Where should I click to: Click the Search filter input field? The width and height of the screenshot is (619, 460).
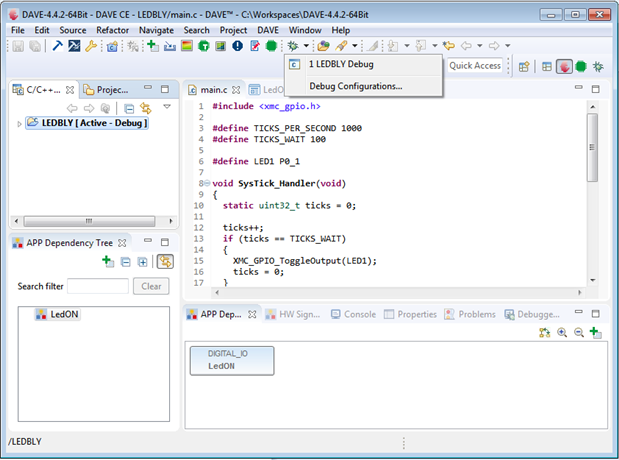pyautogui.click(x=98, y=286)
